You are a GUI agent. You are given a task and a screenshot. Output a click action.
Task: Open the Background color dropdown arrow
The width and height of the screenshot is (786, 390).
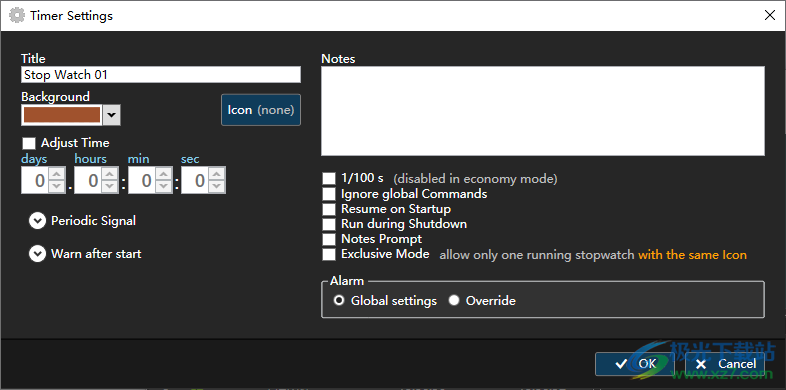coord(111,115)
